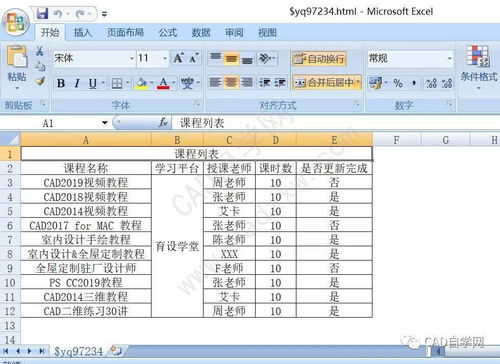Copy selection with the copy icon
The height and width of the screenshot is (364, 500).
click(x=40, y=66)
